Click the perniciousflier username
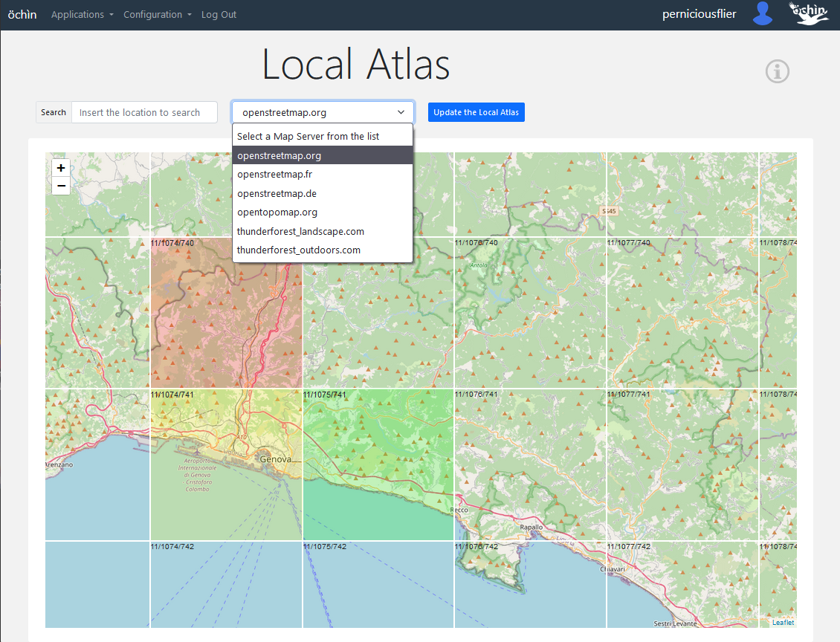Image resolution: width=840 pixels, height=642 pixels. pyautogui.click(x=699, y=14)
